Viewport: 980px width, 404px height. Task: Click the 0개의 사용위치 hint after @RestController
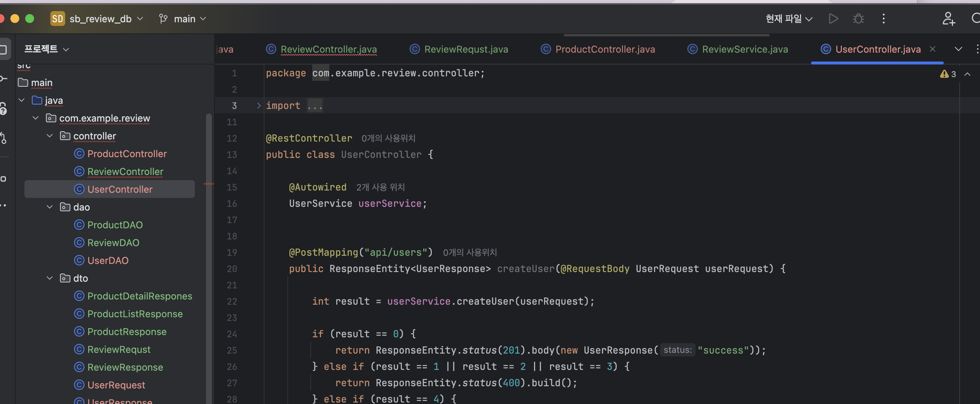coord(388,138)
